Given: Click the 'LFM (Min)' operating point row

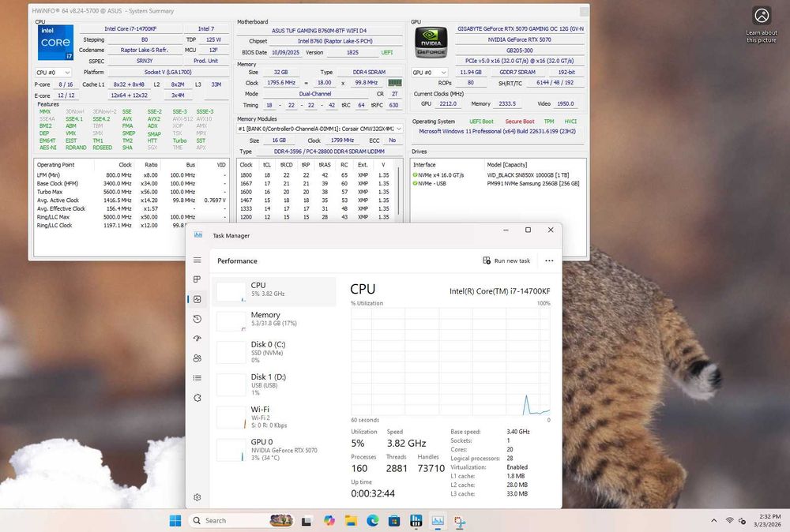Looking at the screenshot, I should pyautogui.click(x=131, y=175).
